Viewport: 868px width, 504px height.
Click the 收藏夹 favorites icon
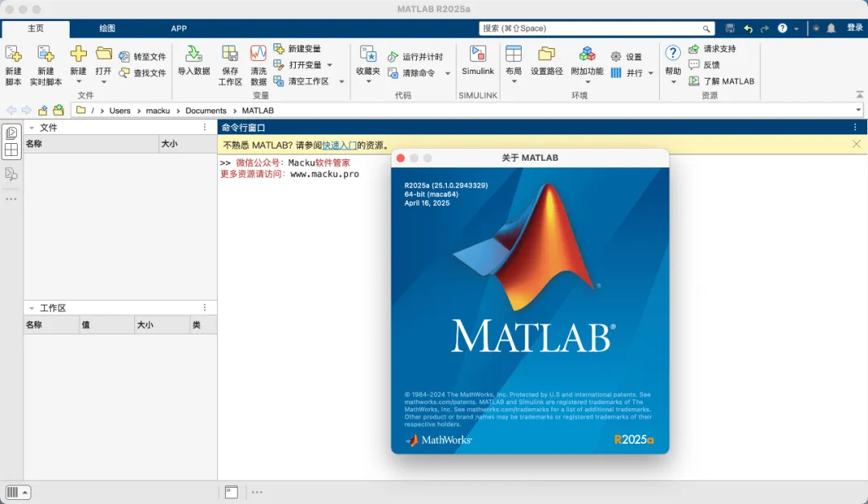(368, 55)
